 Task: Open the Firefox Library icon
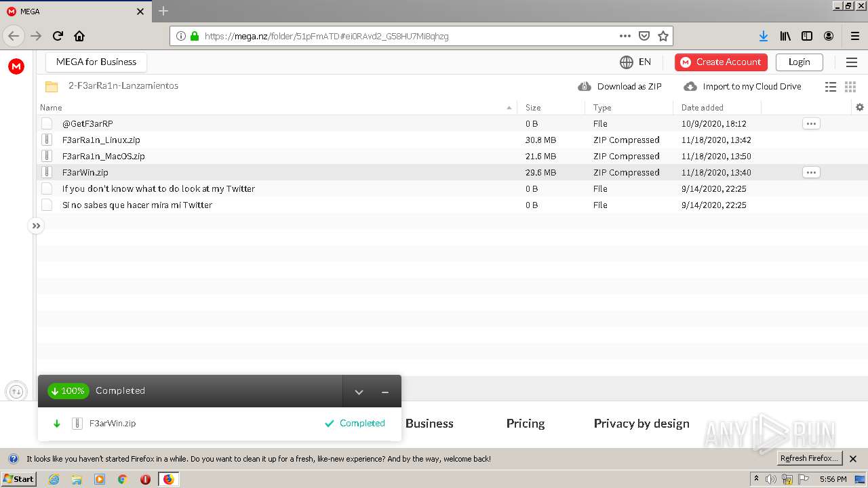click(785, 36)
